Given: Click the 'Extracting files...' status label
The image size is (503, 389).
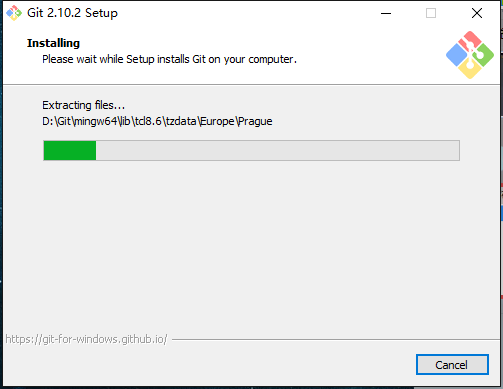Looking at the screenshot, I should pos(83,105).
